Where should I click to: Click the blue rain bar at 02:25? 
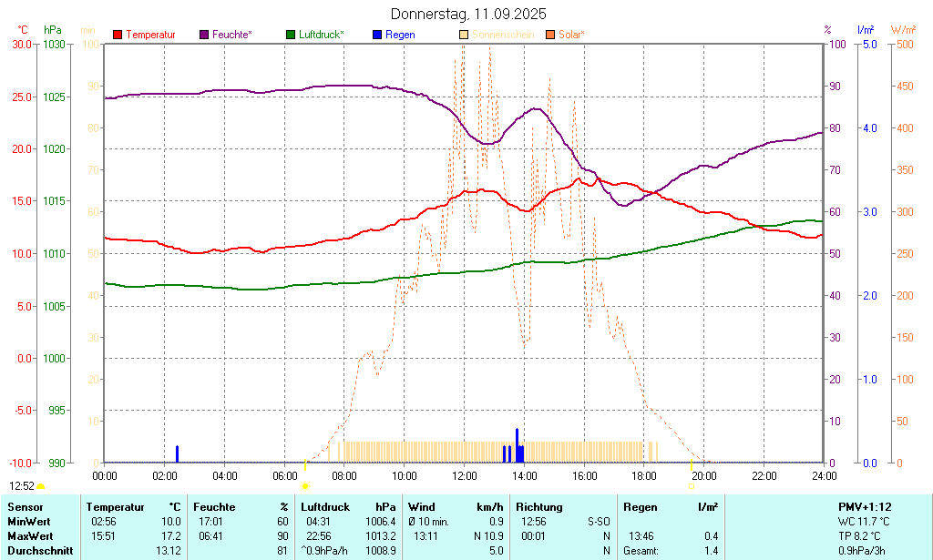tap(178, 453)
